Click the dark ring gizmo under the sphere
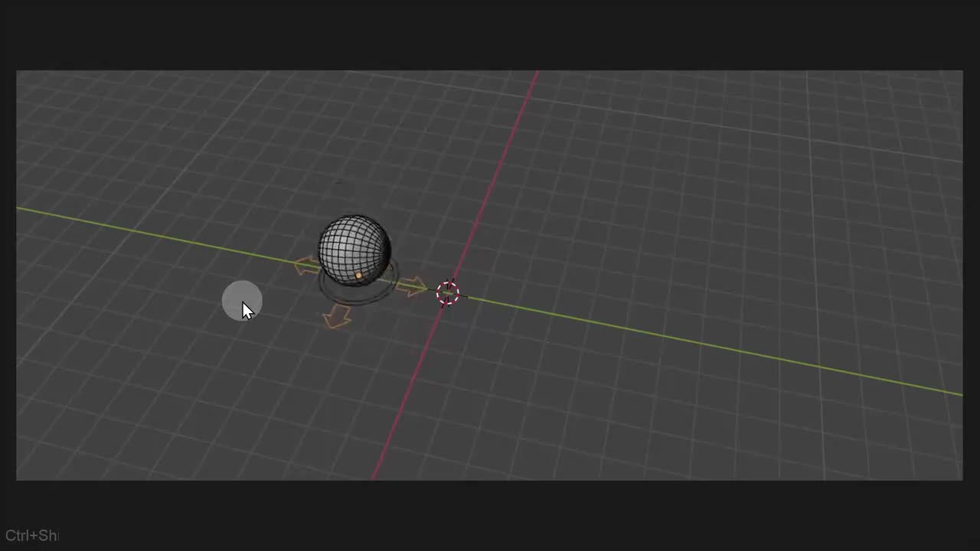The image size is (980, 551). click(x=358, y=283)
